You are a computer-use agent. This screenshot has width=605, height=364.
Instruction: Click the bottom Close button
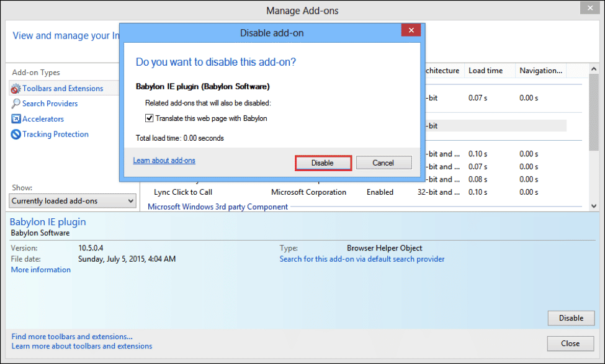(570, 343)
